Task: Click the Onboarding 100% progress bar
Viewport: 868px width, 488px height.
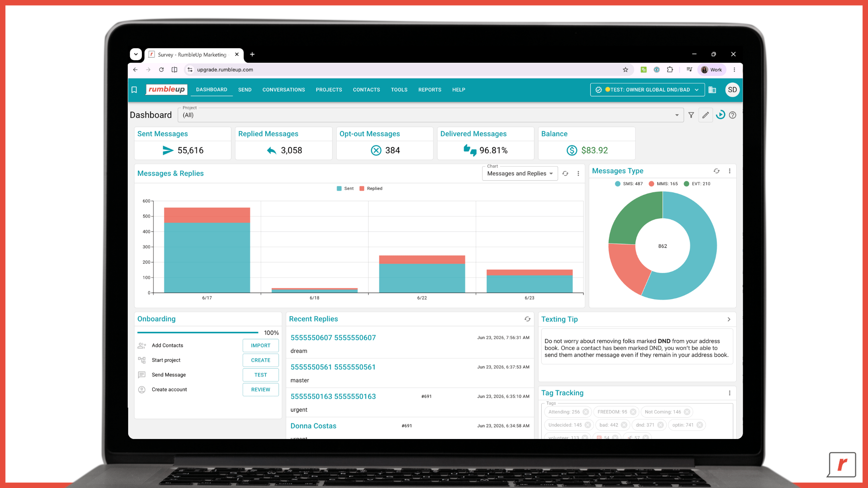Action: (x=198, y=333)
